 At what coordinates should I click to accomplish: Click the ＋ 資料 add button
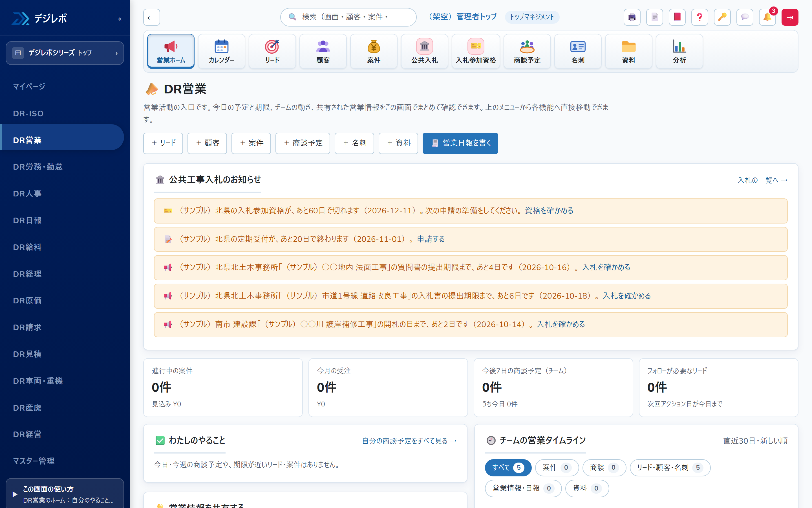coord(398,143)
